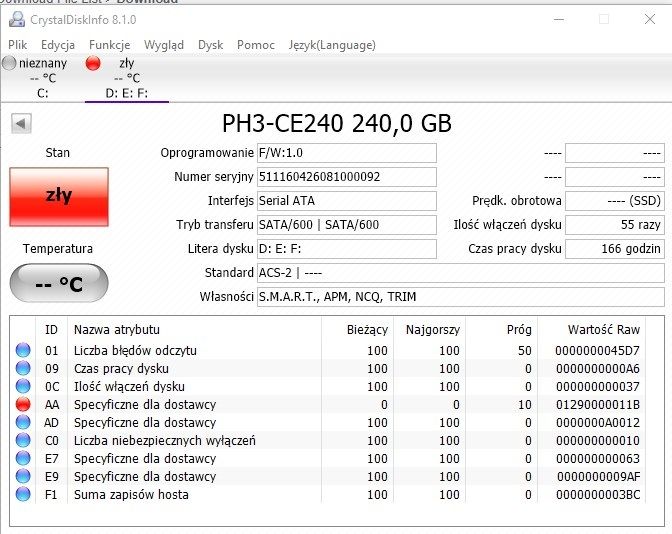This screenshot has width=672, height=534.
Task: Click the red status circle for disk D: E: F:
Action: coord(93,63)
